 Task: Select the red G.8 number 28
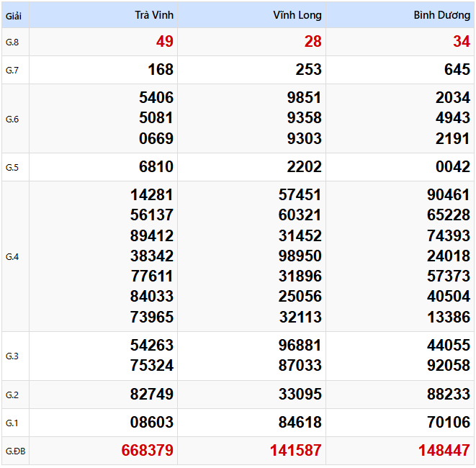(x=313, y=42)
